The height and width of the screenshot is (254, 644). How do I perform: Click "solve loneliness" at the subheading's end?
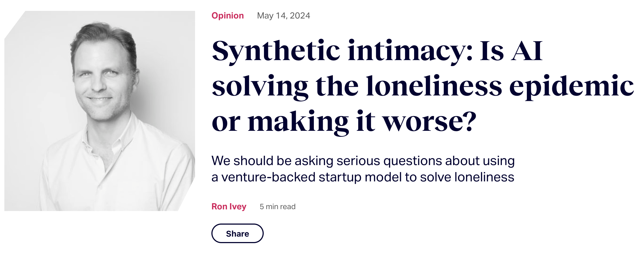coord(467,177)
